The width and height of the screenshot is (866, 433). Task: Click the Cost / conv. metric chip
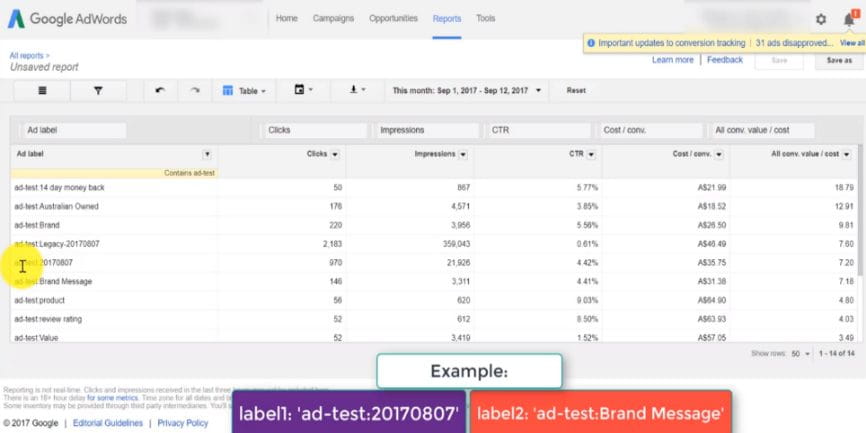651,130
